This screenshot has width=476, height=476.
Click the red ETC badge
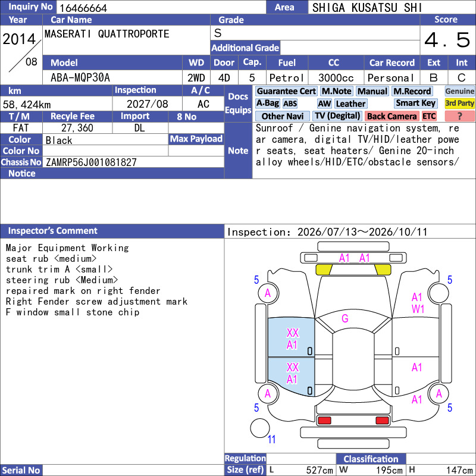(x=429, y=116)
